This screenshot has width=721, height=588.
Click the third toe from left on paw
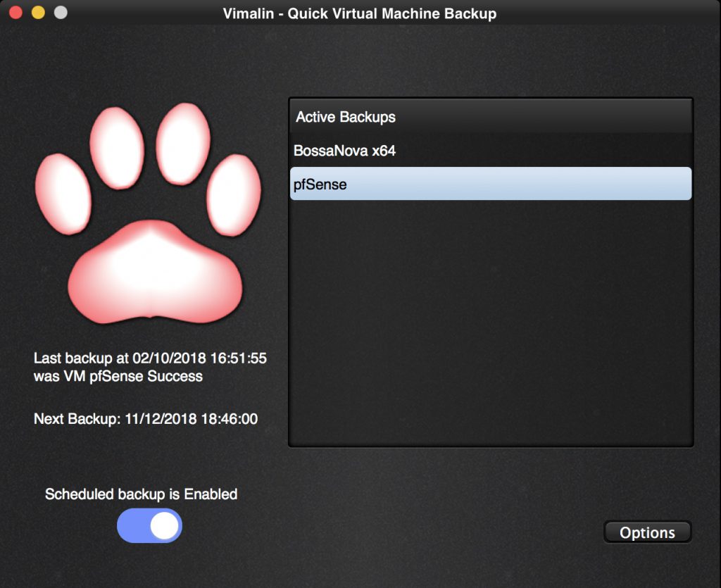pyautogui.click(x=183, y=144)
